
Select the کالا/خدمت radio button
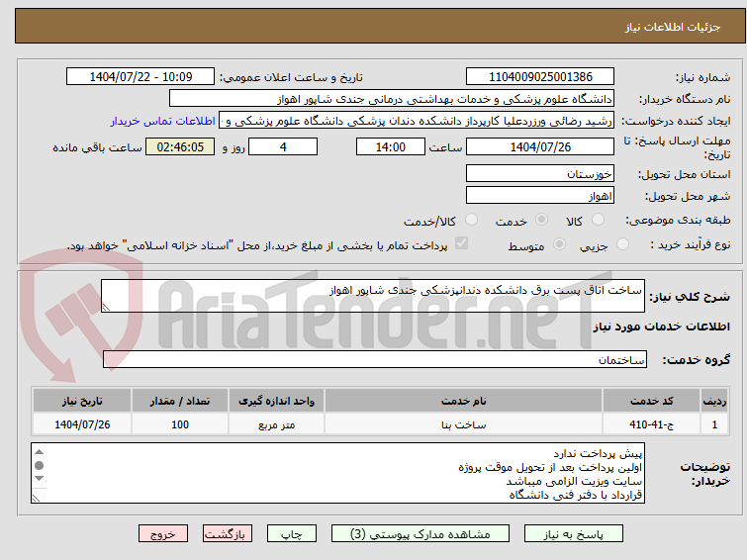point(471,220)
